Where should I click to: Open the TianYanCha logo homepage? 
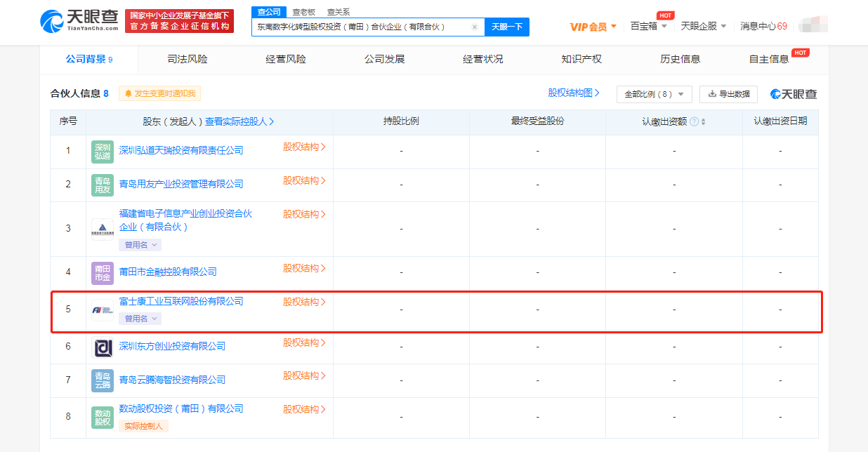(79, 21)
